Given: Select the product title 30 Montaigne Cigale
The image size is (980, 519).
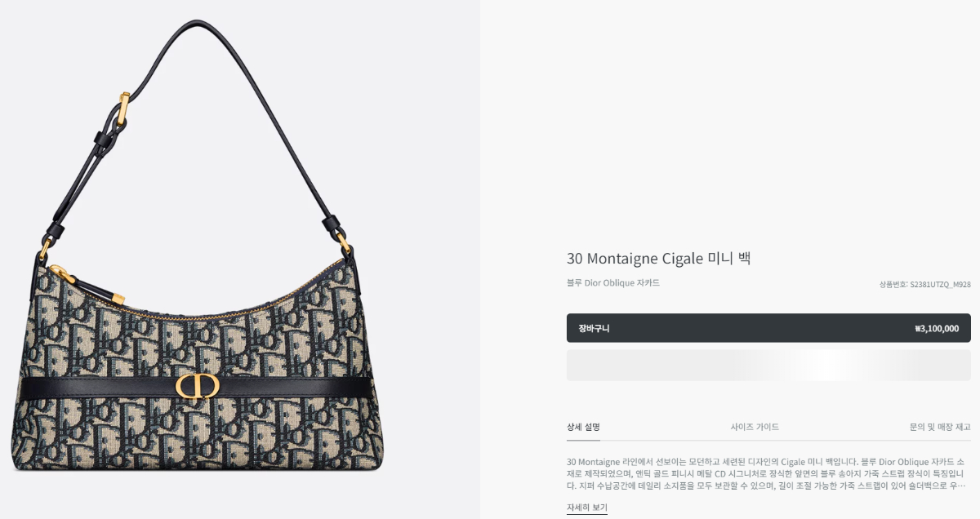Looking at the screenshot, I should click(x=635, y=259).
